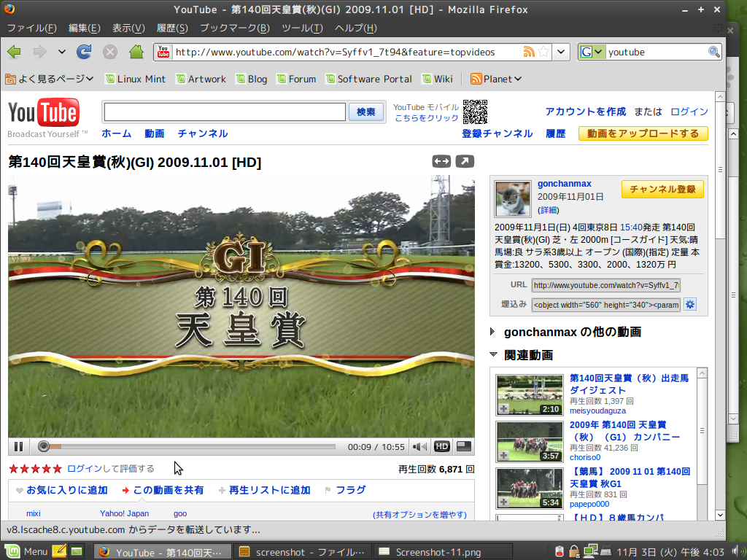
Task: Click the video seek bar track
Action: pos(190,446)
